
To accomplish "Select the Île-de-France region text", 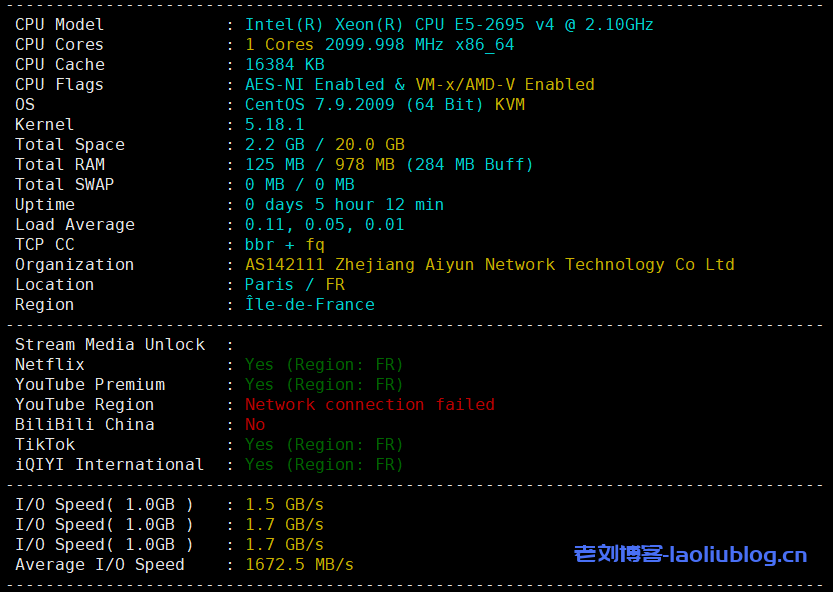I will click(309, 304).
